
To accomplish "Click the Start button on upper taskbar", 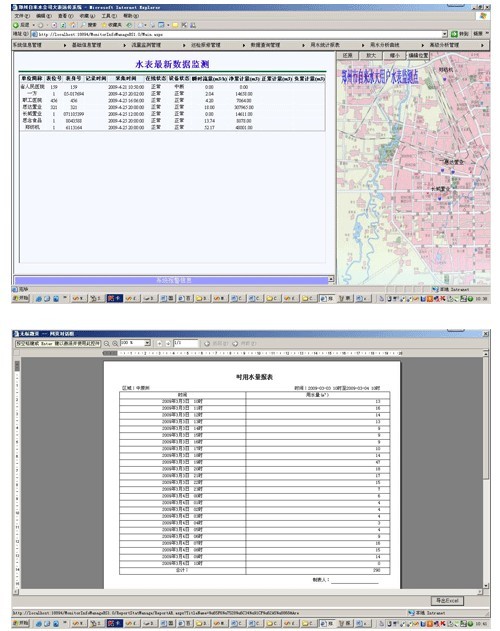I will tap(21, 299).
